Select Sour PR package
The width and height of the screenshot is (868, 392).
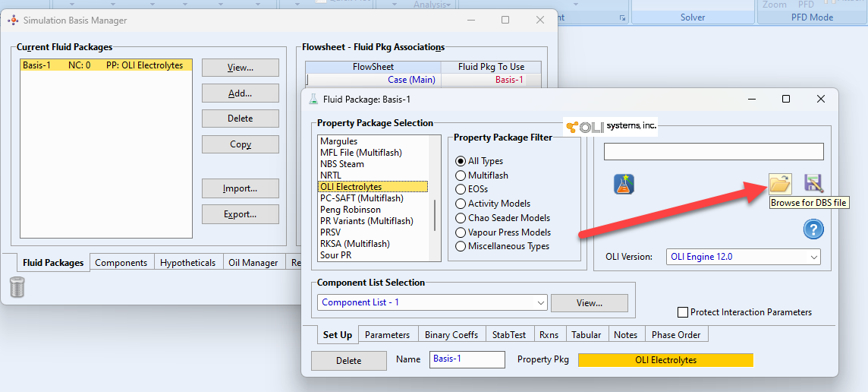[x=373, y=255]
